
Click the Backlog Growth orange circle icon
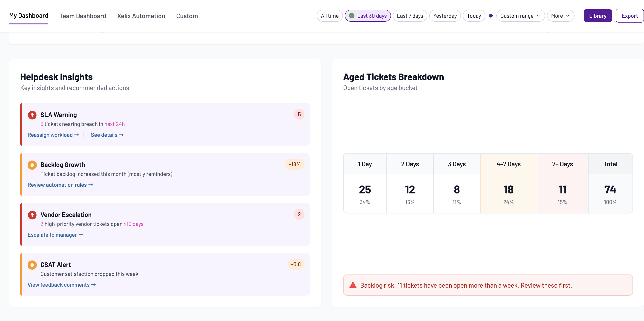coord(32,165)
